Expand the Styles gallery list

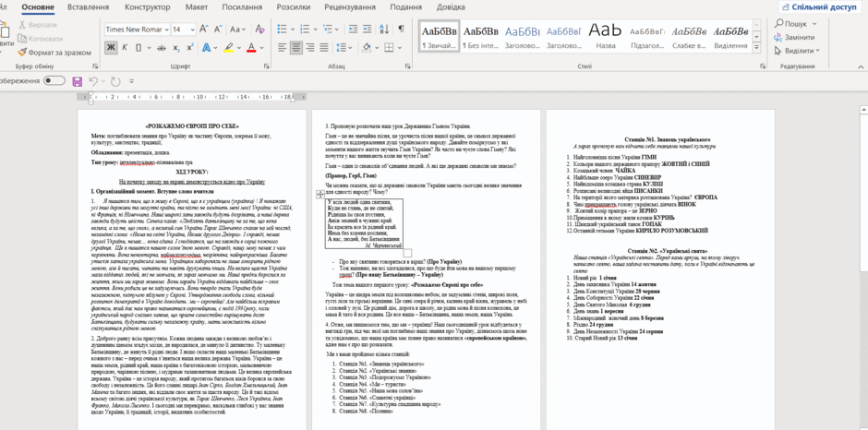(x=757, y=47)
